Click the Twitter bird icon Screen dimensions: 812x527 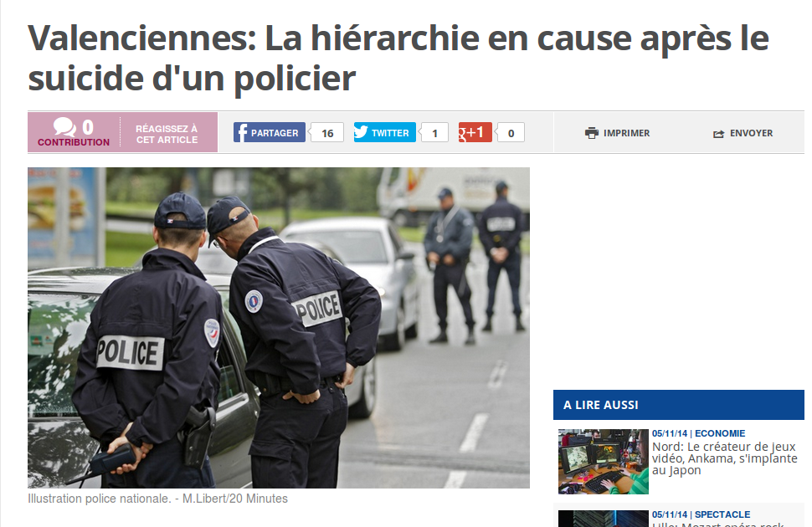coord(361,132)
